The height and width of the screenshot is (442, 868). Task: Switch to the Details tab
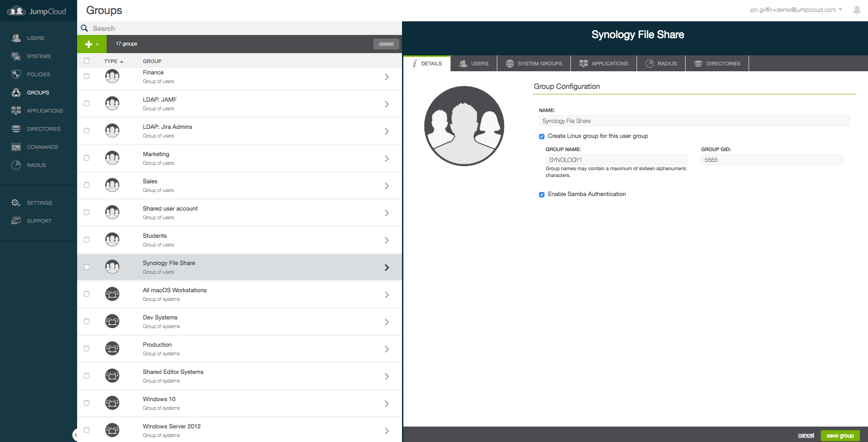pyautogui.click(x=427, y=64)
